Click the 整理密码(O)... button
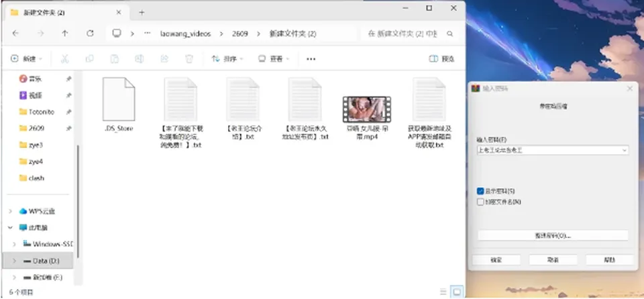 pos(553,235)
